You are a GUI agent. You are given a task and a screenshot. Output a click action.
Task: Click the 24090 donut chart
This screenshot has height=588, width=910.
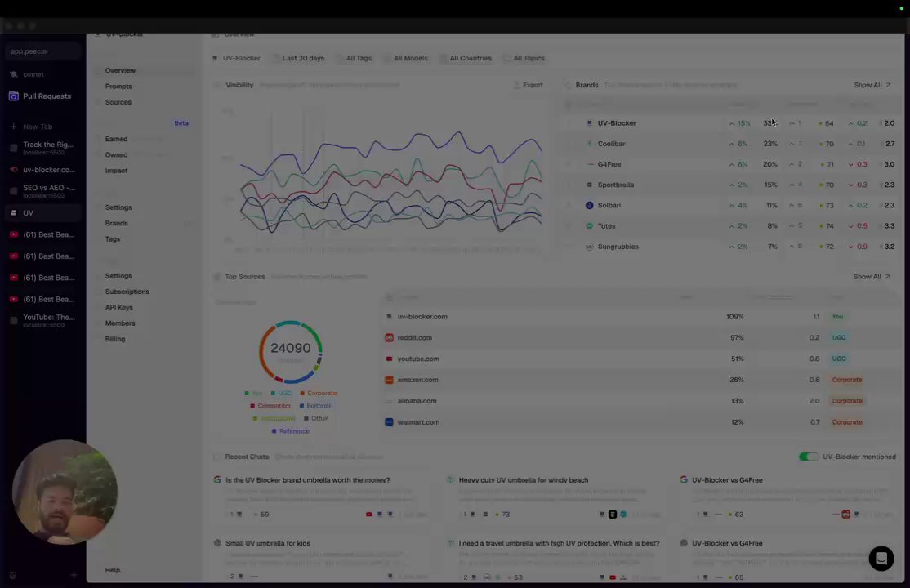[x=290, y=352]
